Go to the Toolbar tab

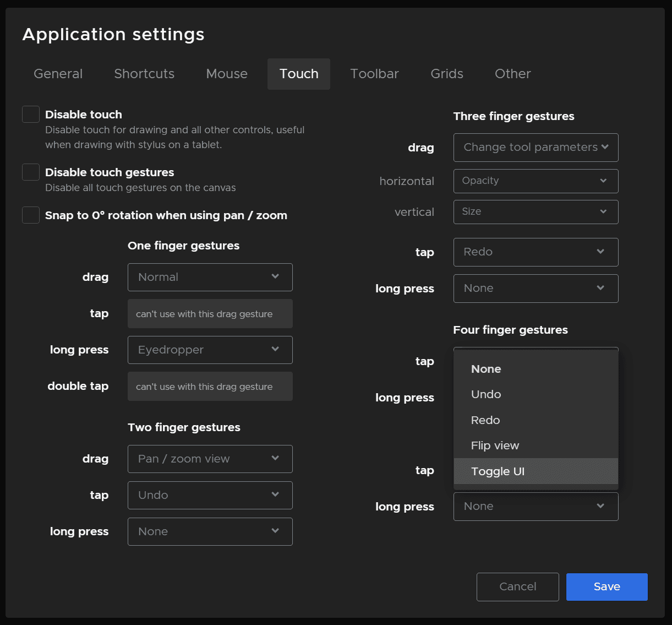(x=374, y=74)
